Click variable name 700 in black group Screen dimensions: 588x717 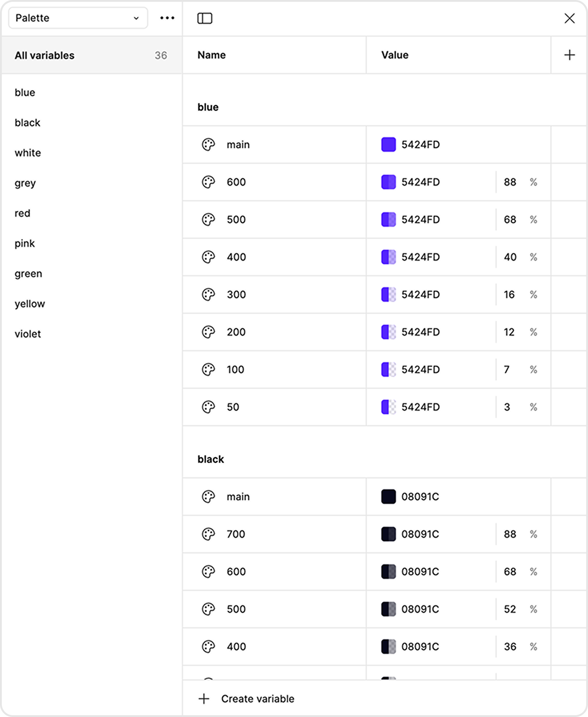tap(236, 534)
